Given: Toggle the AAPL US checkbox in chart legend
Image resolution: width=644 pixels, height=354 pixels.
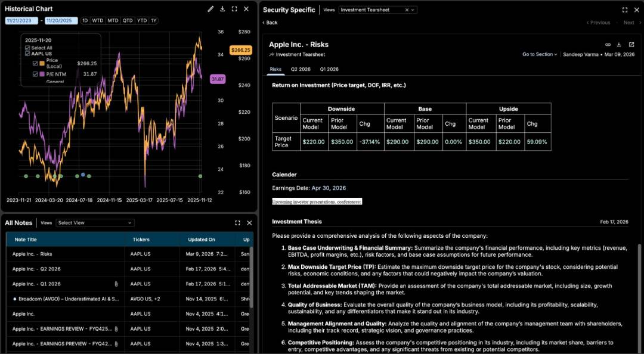Looking at the screenshot, I should click(x=27, y=54).
